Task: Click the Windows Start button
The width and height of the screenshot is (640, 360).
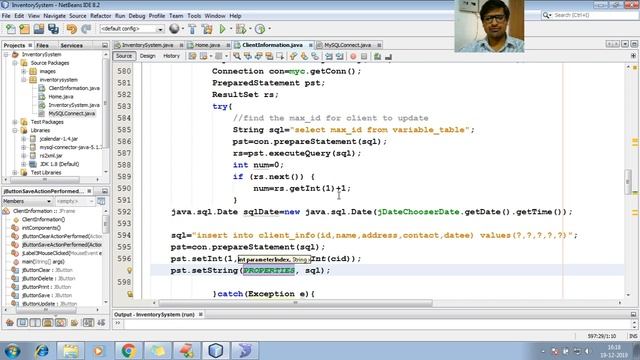Action: [x=12, y=351]
